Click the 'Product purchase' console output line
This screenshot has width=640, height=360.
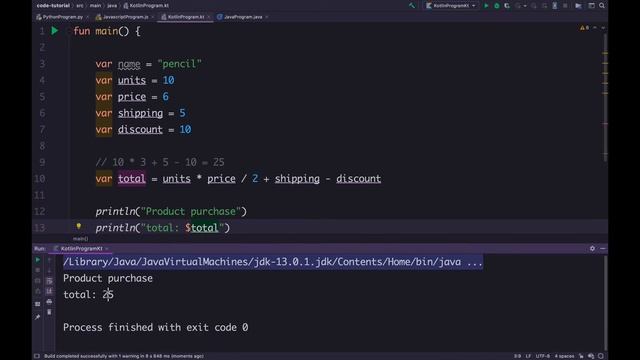[108, 278]
